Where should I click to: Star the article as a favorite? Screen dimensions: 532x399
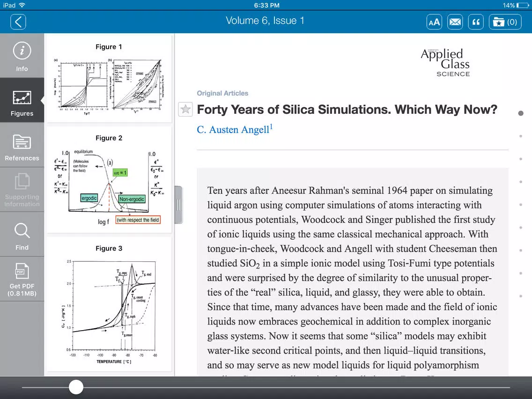pyautogui.click(x=185, y=109)
